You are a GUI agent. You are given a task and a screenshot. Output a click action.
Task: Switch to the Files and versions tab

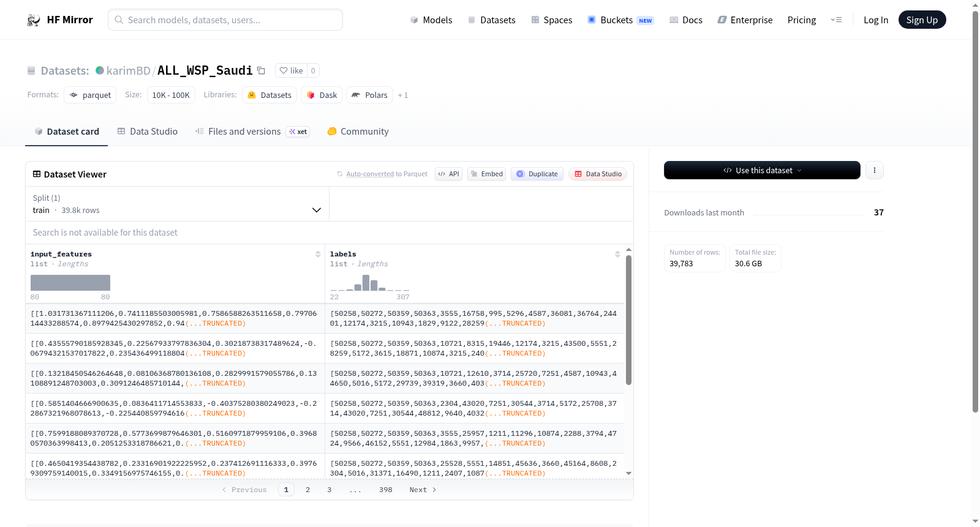252,132
